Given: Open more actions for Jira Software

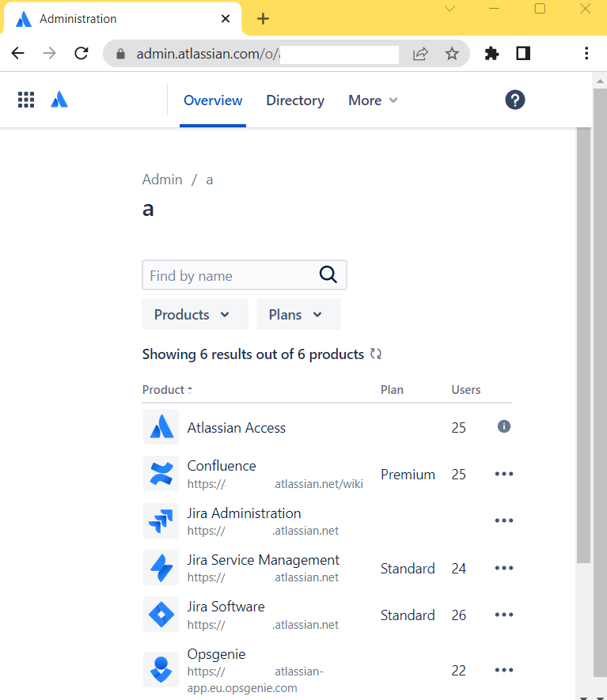Looking at the screenshot, I should [x=504, y=615].
